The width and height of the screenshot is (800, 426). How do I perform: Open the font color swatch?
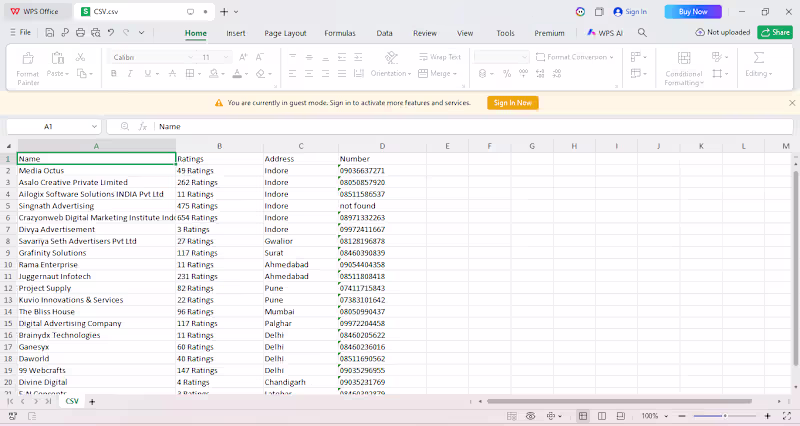pos(237,74)
